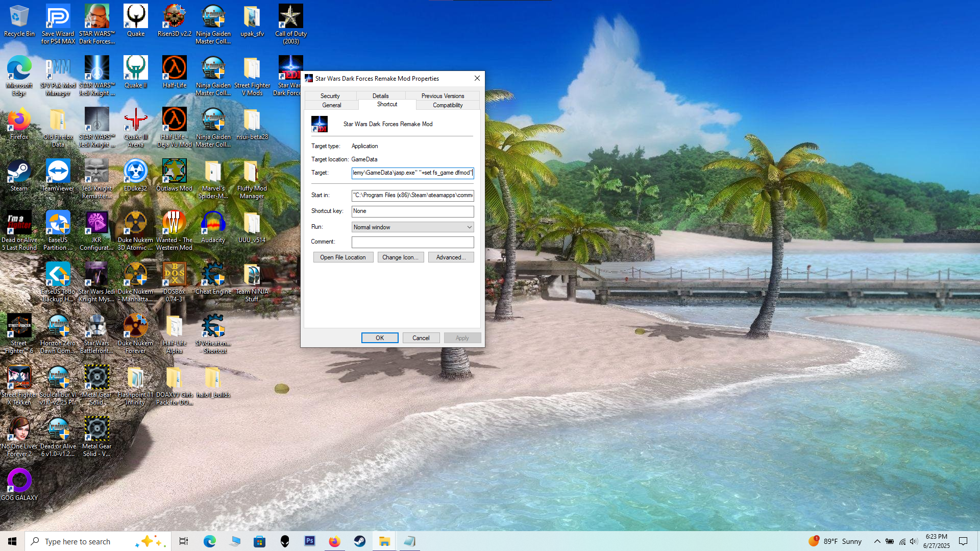Select the Audacity desktop icon
Screen dimensions: 980x551
213,227
